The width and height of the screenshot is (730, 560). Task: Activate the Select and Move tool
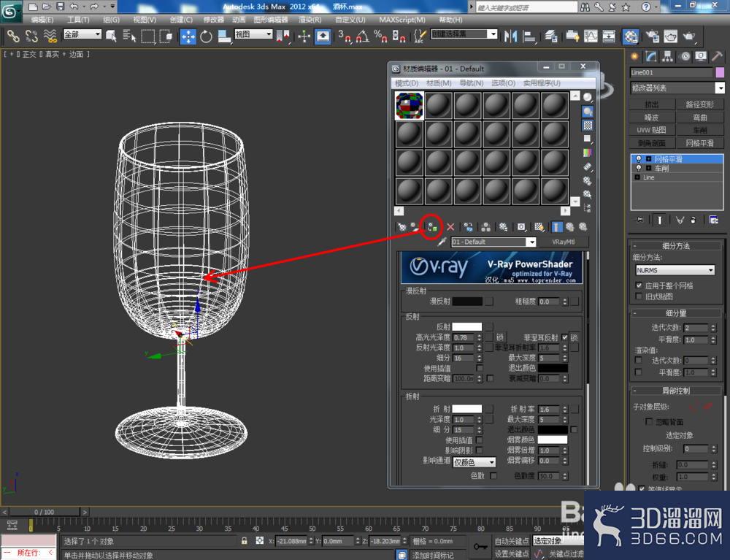tap(188, 37)
